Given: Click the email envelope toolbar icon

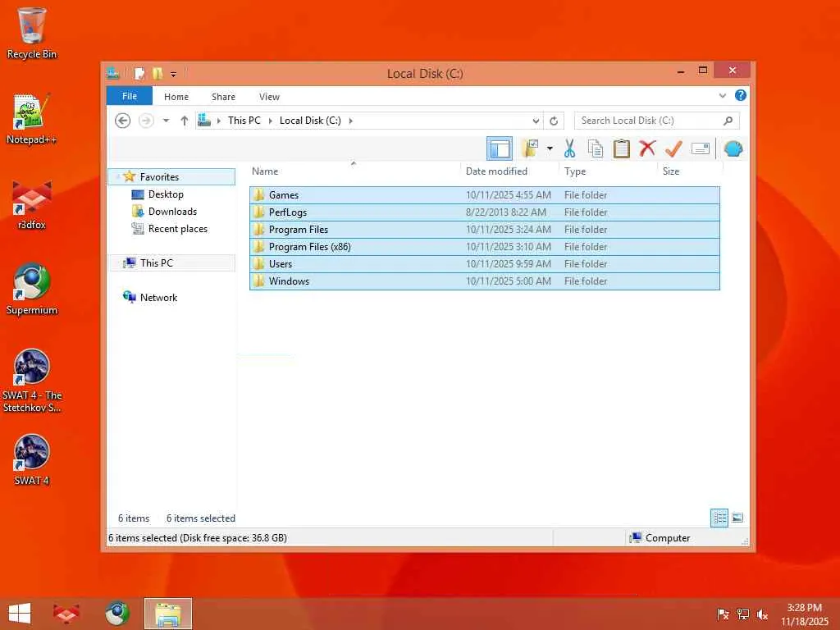Looking at the screenshot, I should (701, 149).
